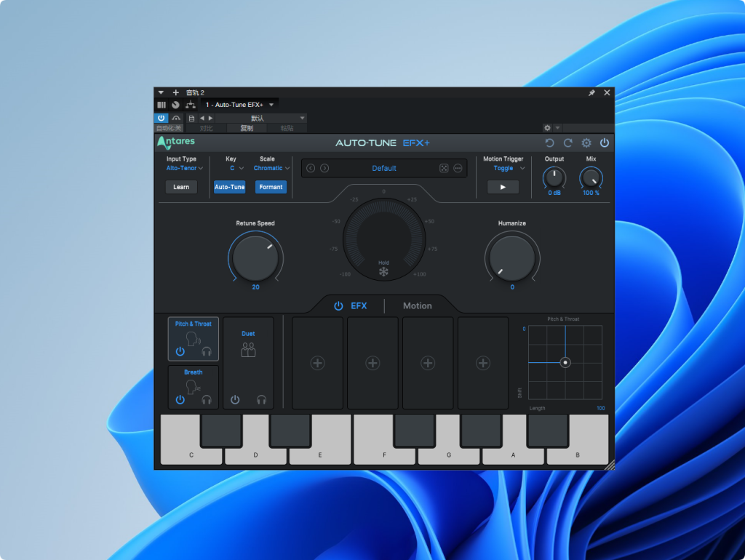This screenshot has height=560, width=745.
Task: Step to next host preset
Action: coord(210,119)
